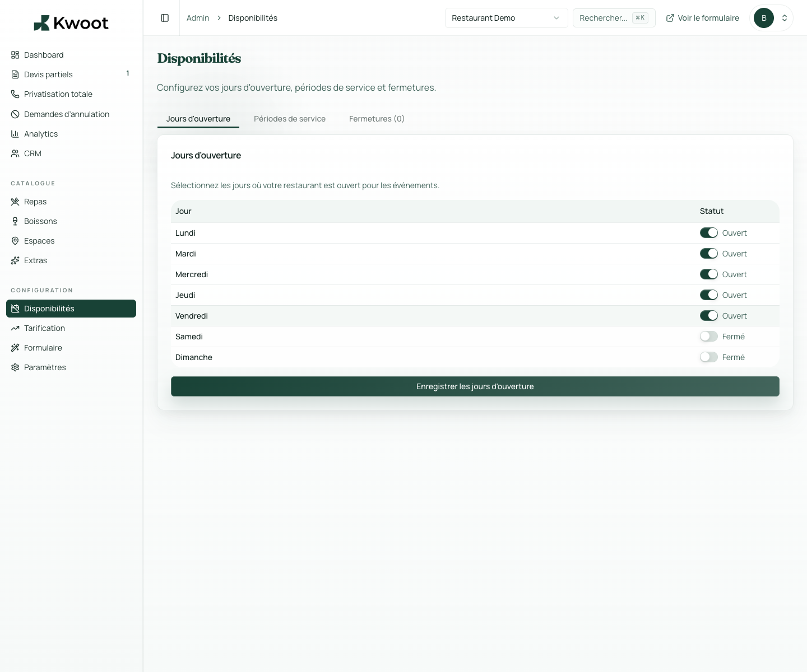The width and height of the screenshot is (807, 672).
Task: Click the Extras sparkles icon
Action: pyautogui.click(x=15, y=260)
